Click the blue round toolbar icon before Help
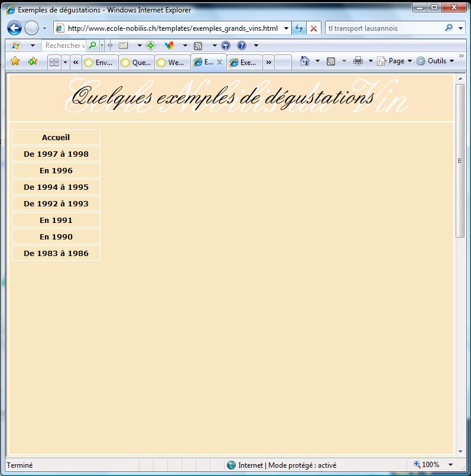471x476 pixels. pos(226,46)
